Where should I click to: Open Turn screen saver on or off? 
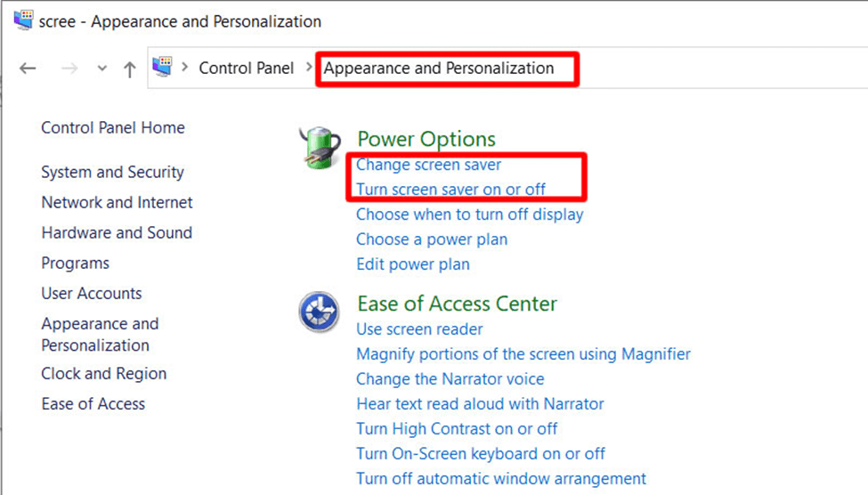point(450,189)
